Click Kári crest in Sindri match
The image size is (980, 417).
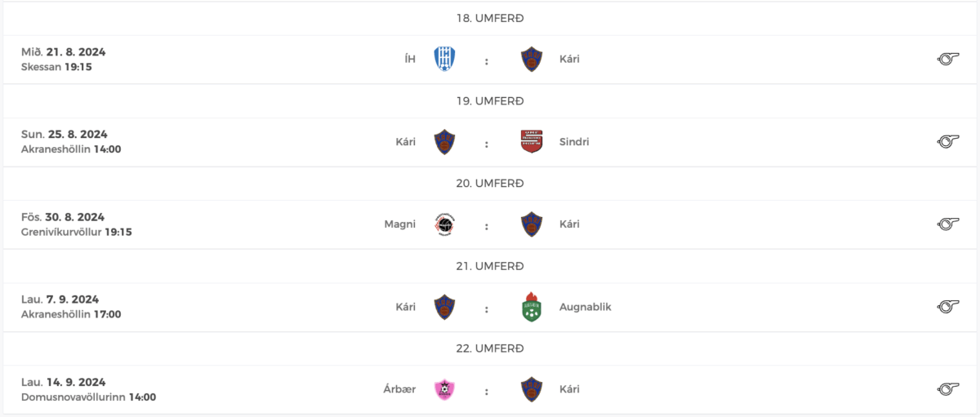pos(445,142)
